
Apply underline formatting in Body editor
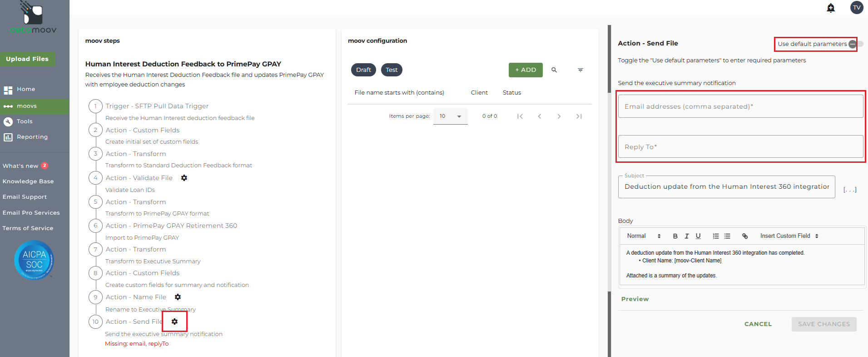click(x=698, y=236)
